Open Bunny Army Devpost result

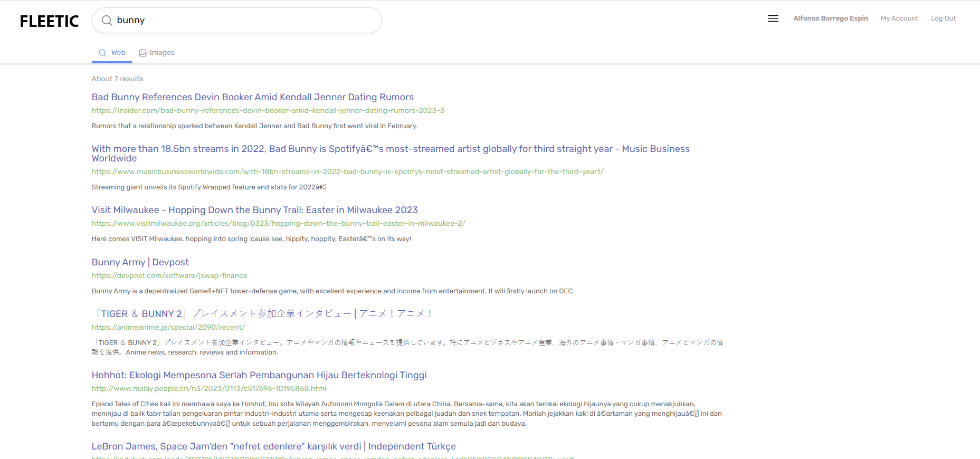point(140,262)
